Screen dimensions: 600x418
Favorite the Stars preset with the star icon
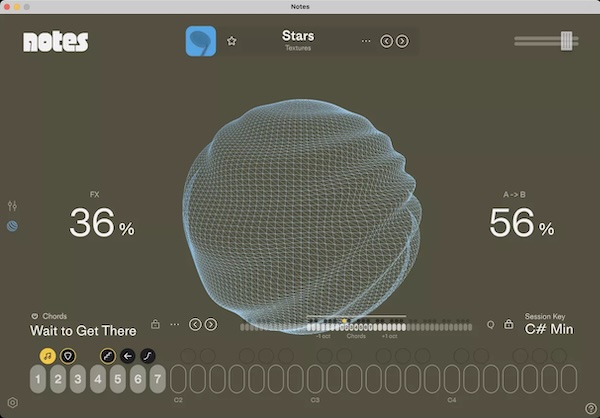pyautogui.click(x=232, y=41)
